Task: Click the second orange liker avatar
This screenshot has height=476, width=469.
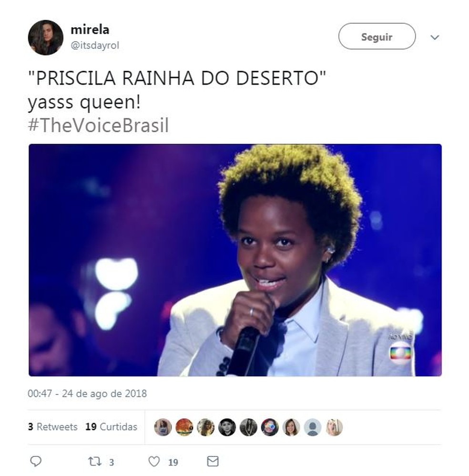Action: coord(184,427)
